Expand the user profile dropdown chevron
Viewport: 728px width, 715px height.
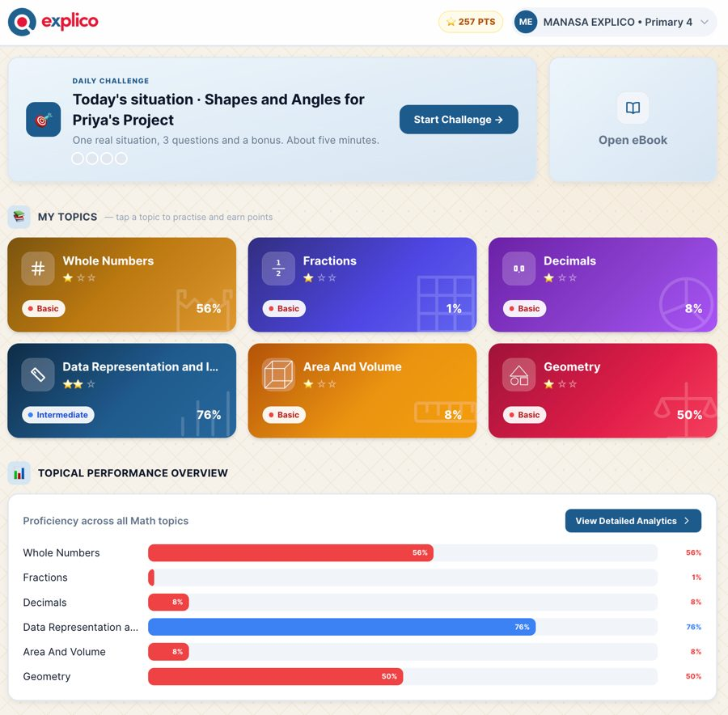coord(705,22)
